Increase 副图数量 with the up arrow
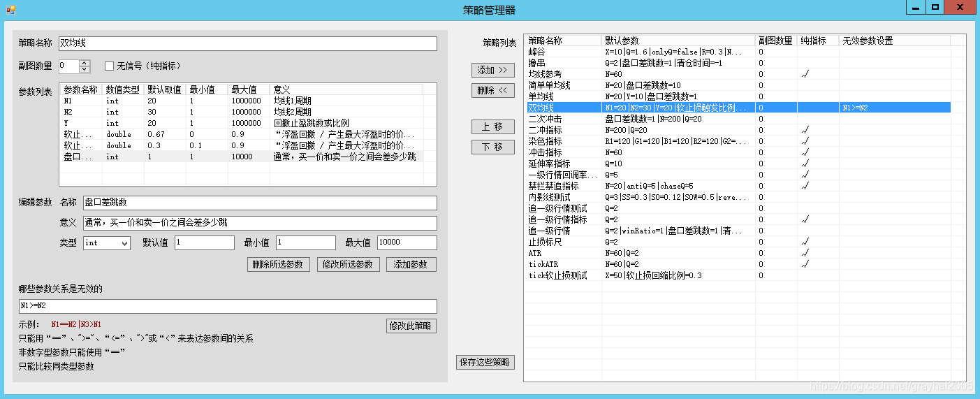This screenshot has width=980, height=399. coord(85,63)
